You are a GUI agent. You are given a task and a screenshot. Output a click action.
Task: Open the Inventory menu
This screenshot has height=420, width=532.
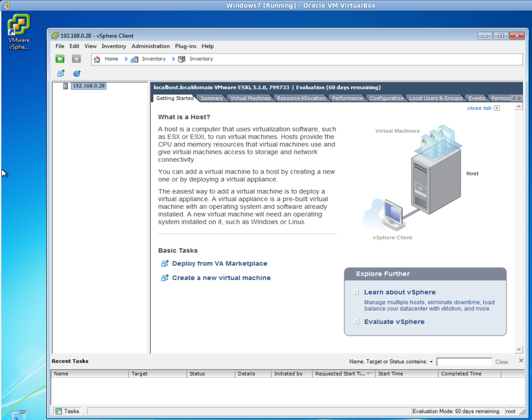coord(114,46)
